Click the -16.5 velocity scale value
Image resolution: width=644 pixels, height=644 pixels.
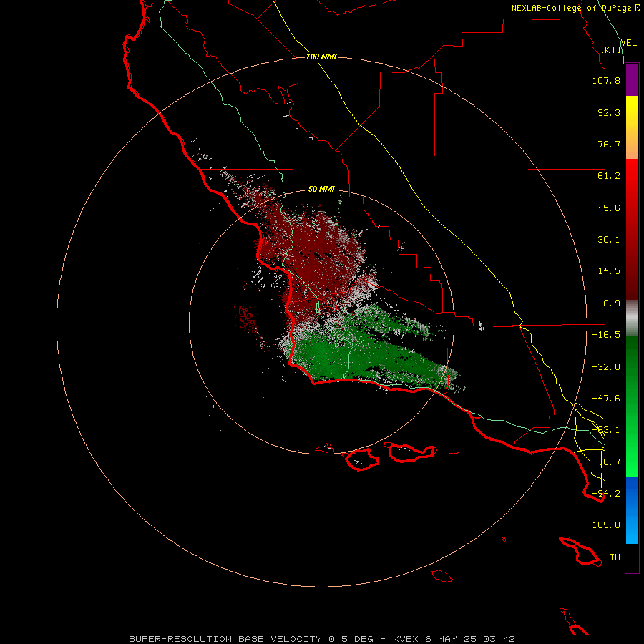606,335
